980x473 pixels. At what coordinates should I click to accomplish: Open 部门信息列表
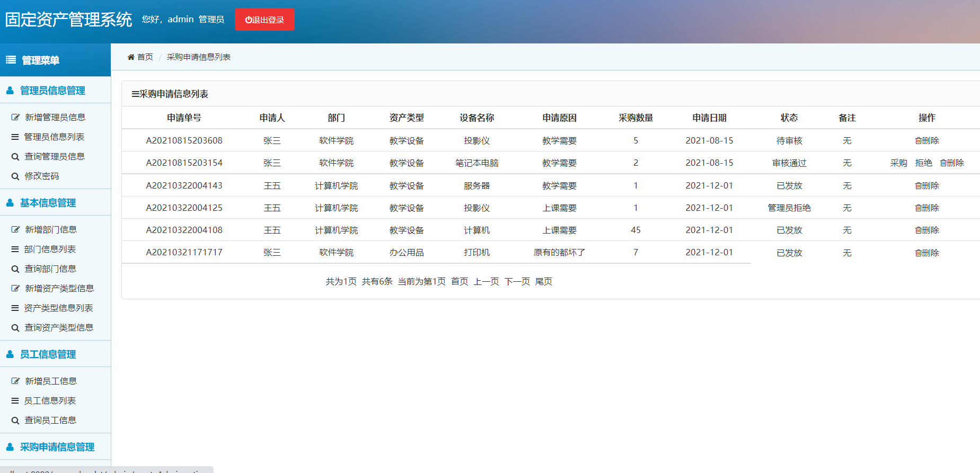click(50, 249)
